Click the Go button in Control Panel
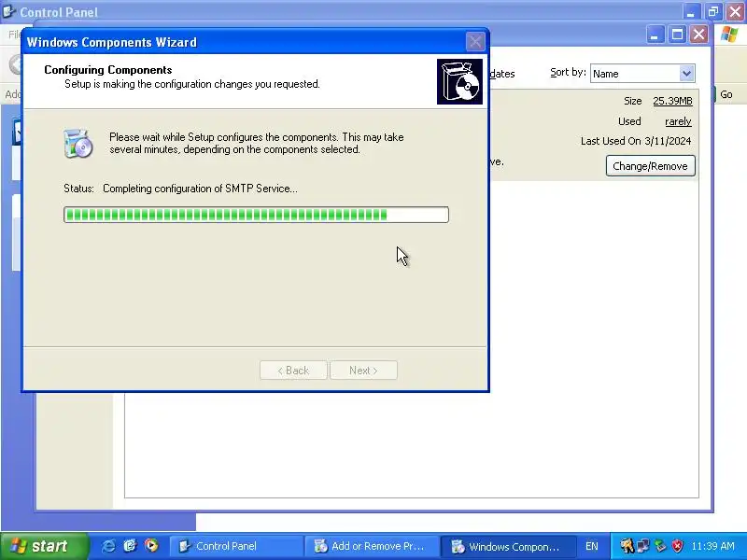Image resolution: width=747 pixels, height=560 pixels. pyautogui.click(x=726, y=94)
